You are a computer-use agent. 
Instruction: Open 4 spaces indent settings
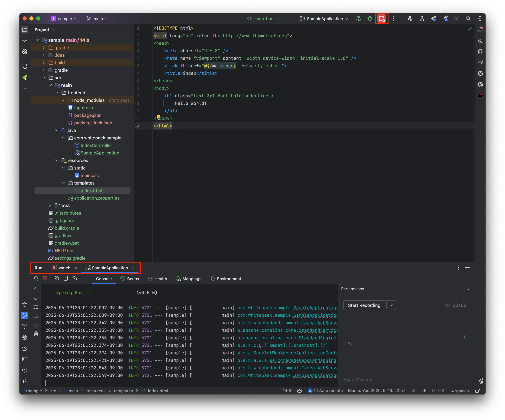(x=460, y=391)
